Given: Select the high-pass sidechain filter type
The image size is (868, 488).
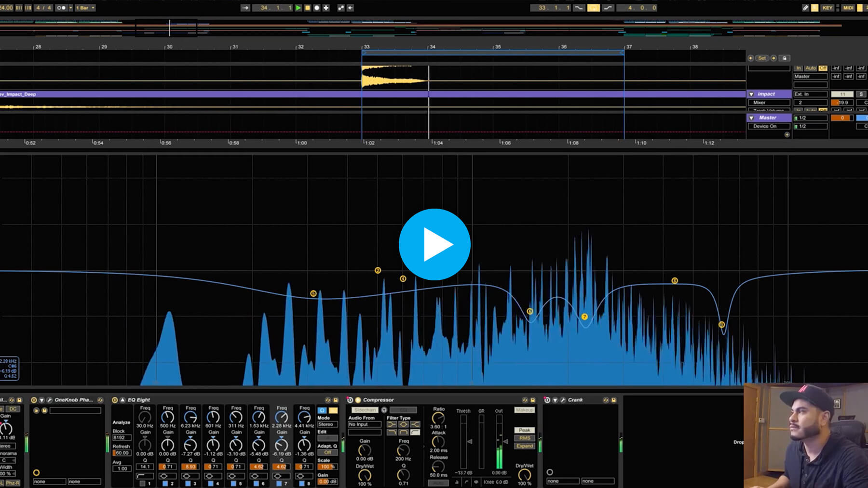Looking at the screenshot, I should pos(415,433).
